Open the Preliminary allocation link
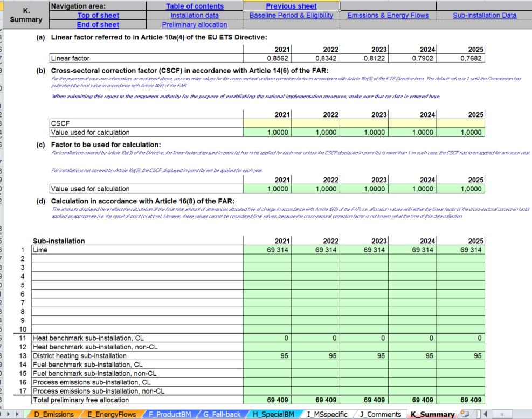The image size is (532, 419). 195,24
